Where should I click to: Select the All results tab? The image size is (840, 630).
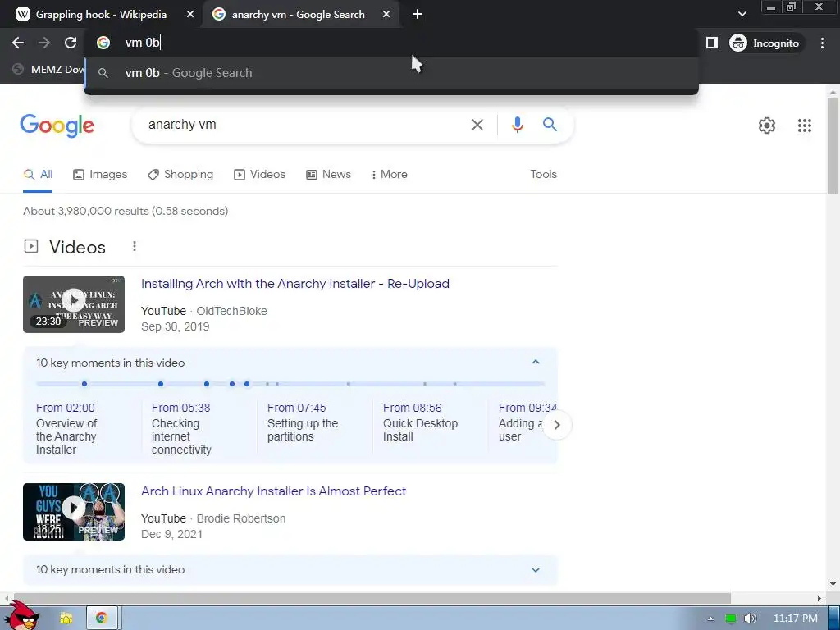38,174
